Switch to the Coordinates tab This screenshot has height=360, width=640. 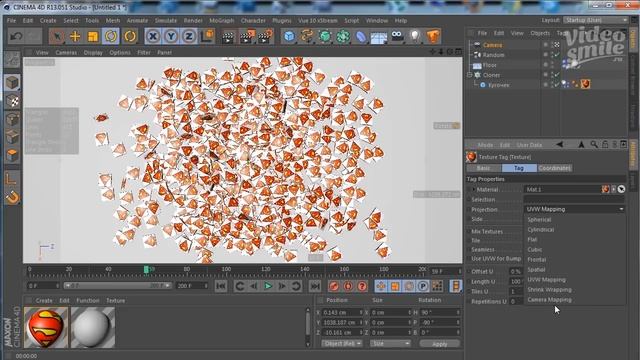pyautogui.click(x=554, y=168)
